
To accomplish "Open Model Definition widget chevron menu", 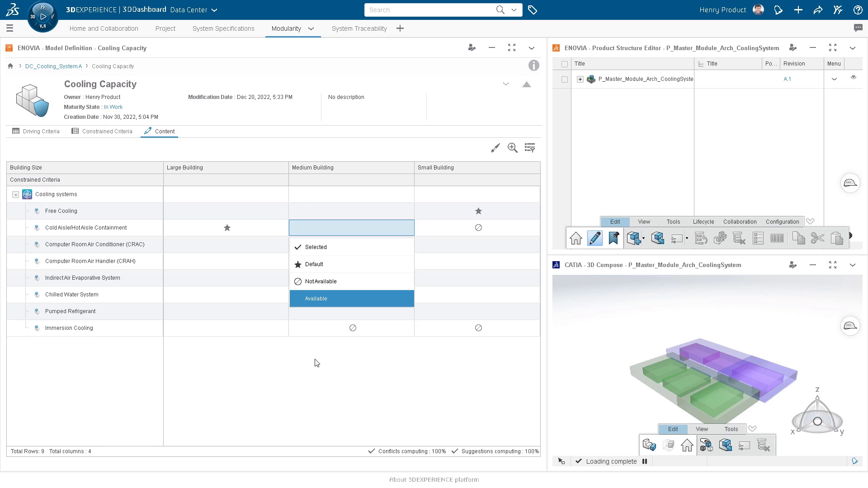I will point(532,48).
